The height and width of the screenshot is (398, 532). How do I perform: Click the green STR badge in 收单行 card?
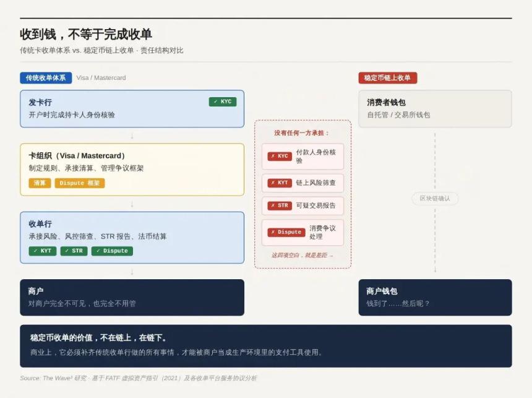(x=75, y=251)
